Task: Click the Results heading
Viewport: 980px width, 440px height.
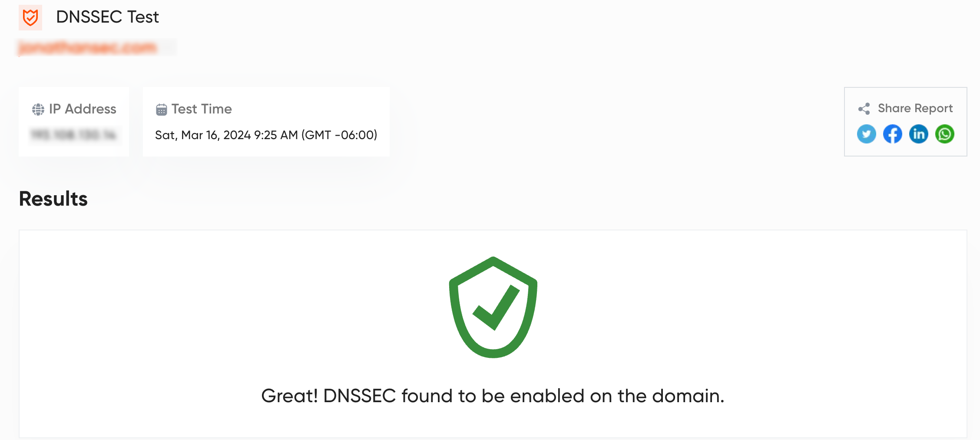Action: (53, 199)
